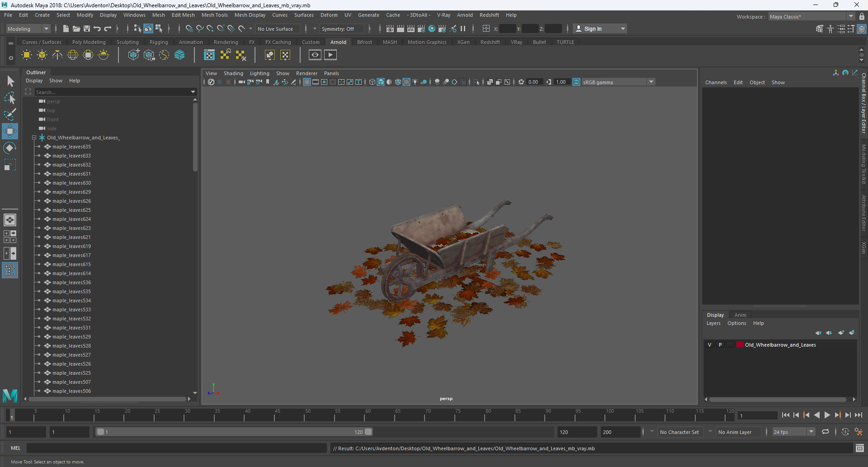The width and height of the screenshot is (868, 467).
Task: Switch to the Poly Modeling shelf tab
Action: (89, 42)
